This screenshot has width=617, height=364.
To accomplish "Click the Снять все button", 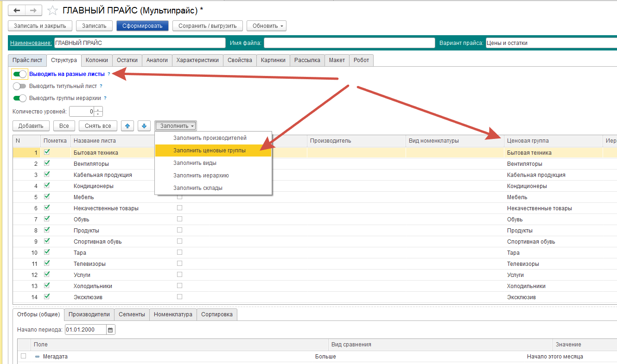I will click(98, 126).
